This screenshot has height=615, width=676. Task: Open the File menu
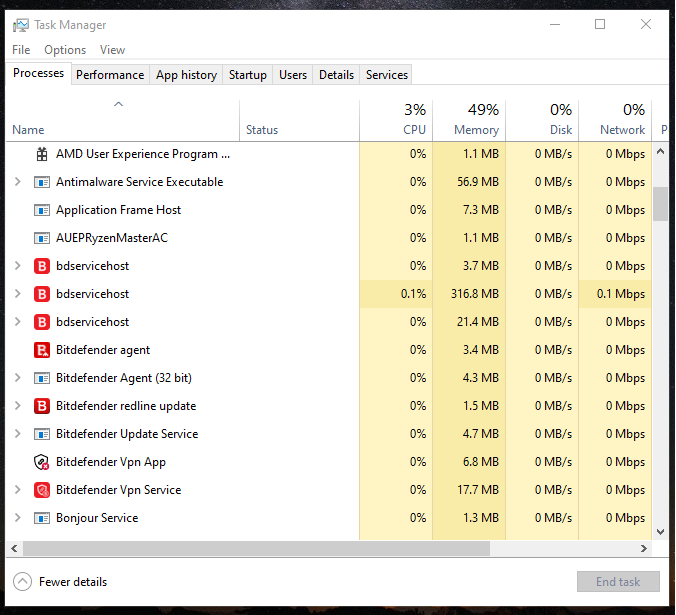coord(21,50)
